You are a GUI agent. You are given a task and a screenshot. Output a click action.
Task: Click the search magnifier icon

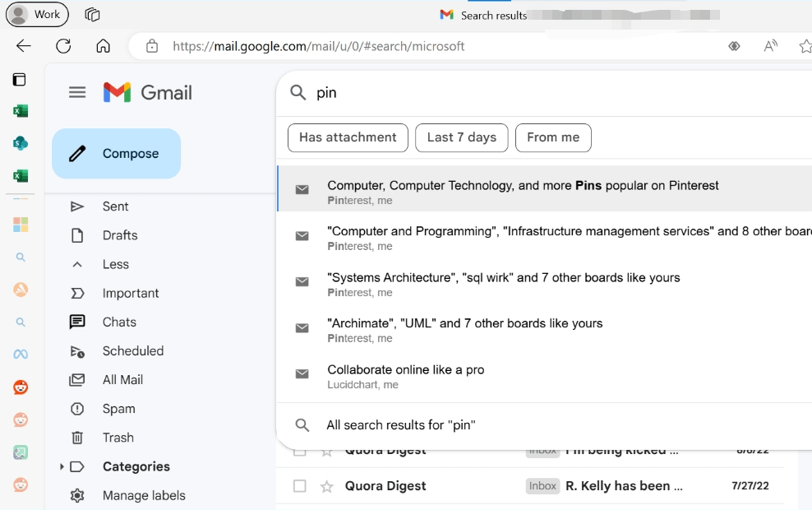coord(298,93)
